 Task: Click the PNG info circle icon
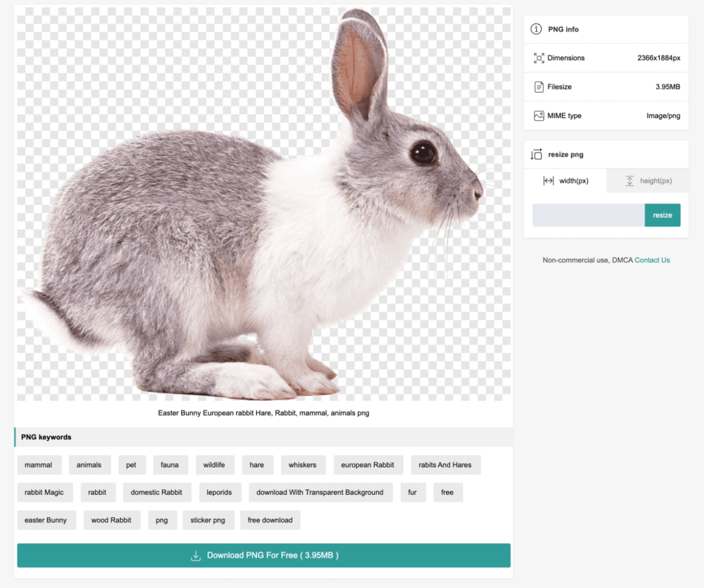(536, 29)
